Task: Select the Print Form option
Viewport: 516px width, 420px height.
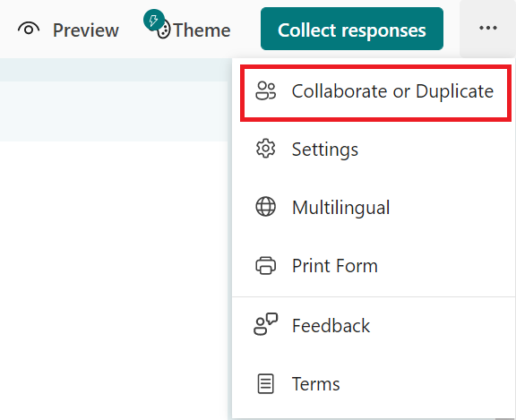Action: coord(374,265)
